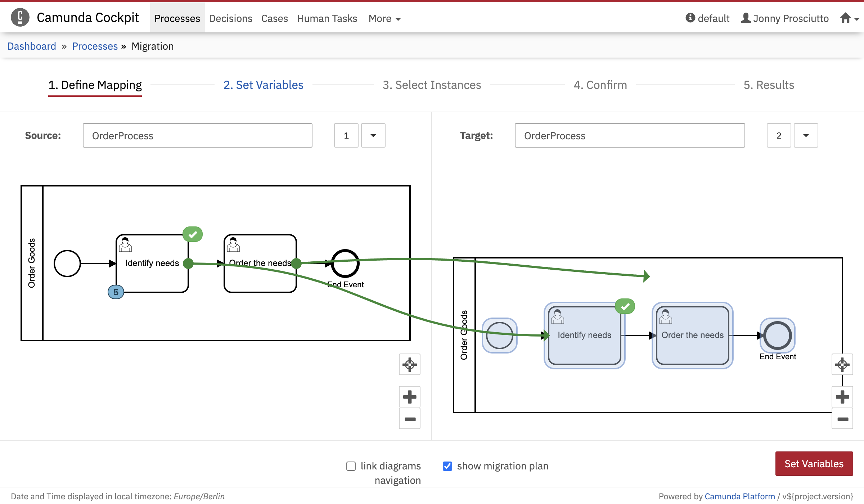Open the Processes navigation tab

point(177,18)
